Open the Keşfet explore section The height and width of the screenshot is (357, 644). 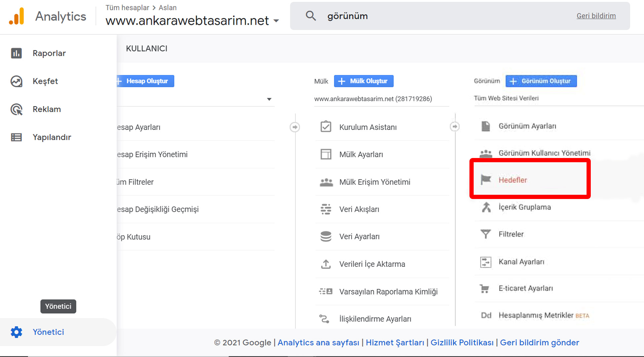[17, 81]
